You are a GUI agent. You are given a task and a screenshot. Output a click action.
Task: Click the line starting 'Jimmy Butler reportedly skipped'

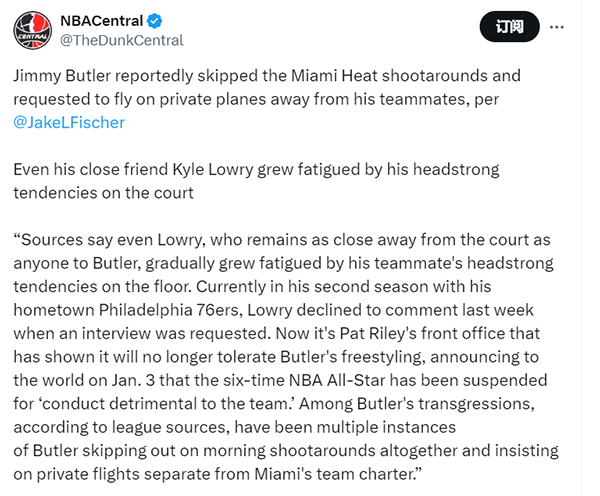267,75
